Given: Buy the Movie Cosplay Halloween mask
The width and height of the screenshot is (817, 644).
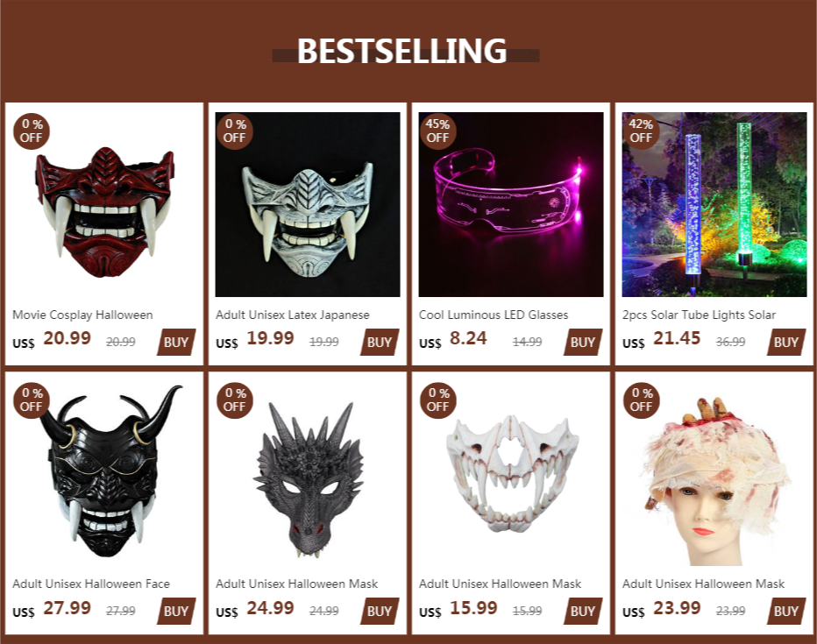Looking at the screenshot, I should pyautogui.click(x=176, y=342).
